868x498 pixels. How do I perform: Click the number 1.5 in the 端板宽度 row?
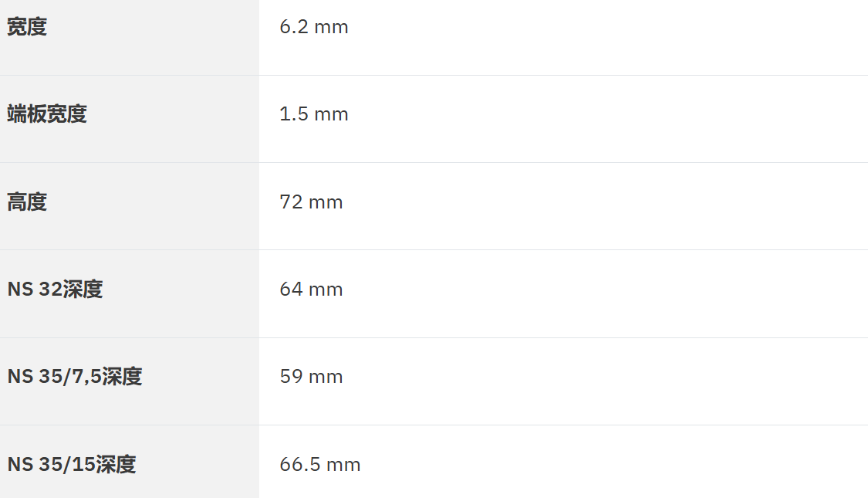[x=292, y=114]
